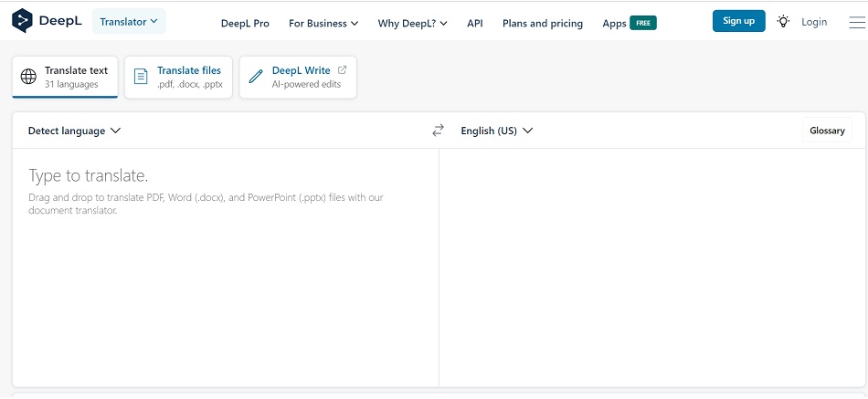Click the external link icon beside DeepL Write
Viewport: 868px width, 399px height.
[x=342, y=70]
